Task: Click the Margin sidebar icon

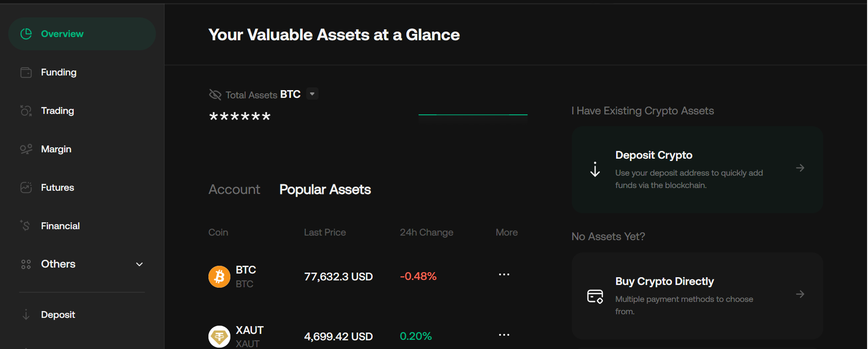Action: [x=26, y=149]
